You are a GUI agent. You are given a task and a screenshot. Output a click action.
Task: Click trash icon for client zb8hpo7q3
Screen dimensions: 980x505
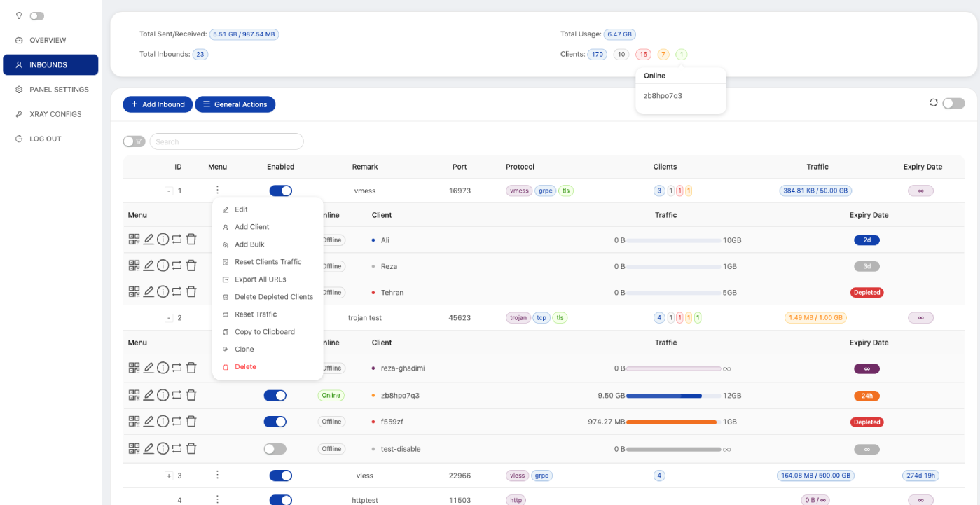[191, 395]
